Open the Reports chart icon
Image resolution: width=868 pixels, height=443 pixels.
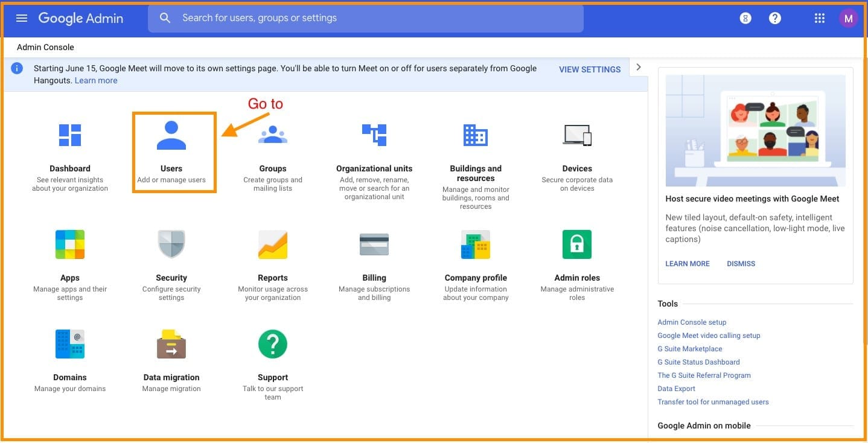click(273, 244)
